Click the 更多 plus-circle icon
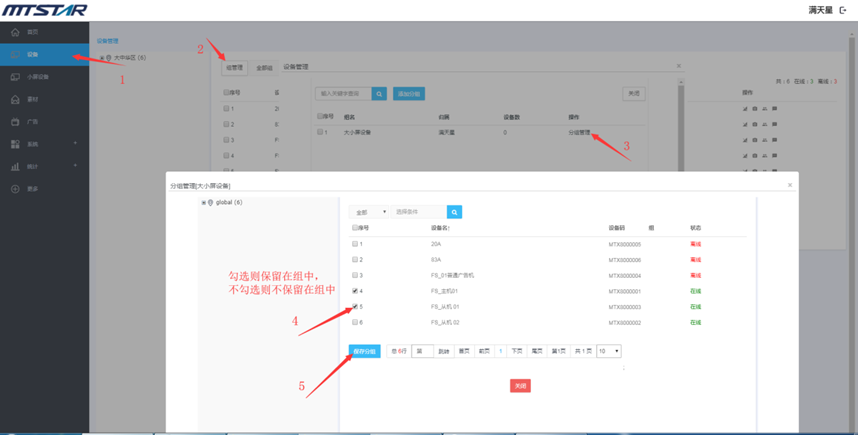 coord(15,189)
